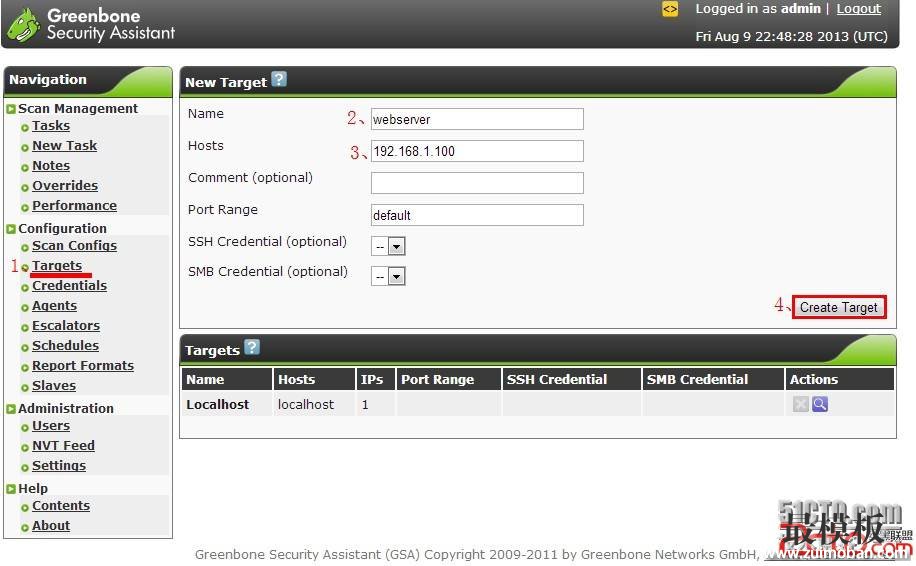This screenshot has height=566, width=916.
Task: Open help for New Target panel
Action: [x=279, y=79]
